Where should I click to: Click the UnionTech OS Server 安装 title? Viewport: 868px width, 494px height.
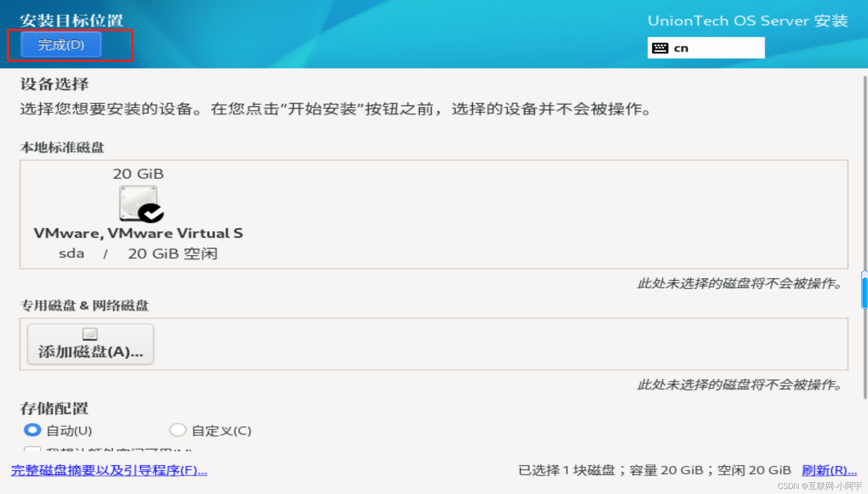tap(747, 20)
